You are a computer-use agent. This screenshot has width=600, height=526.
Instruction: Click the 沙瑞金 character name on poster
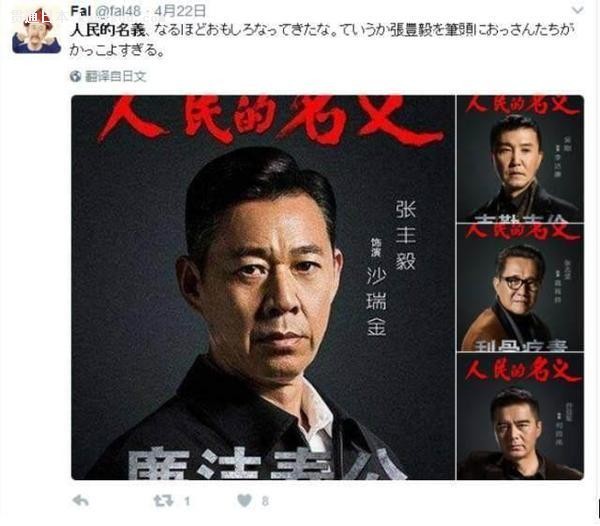(377, 302)
